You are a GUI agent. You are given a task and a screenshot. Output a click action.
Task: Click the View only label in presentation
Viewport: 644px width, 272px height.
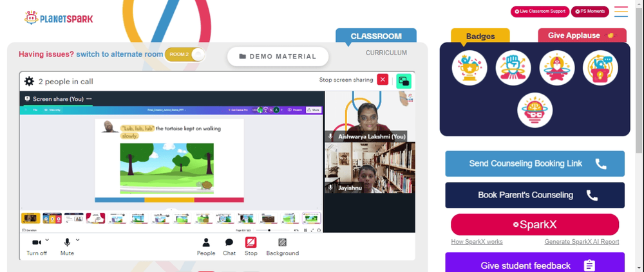point(52,110)
